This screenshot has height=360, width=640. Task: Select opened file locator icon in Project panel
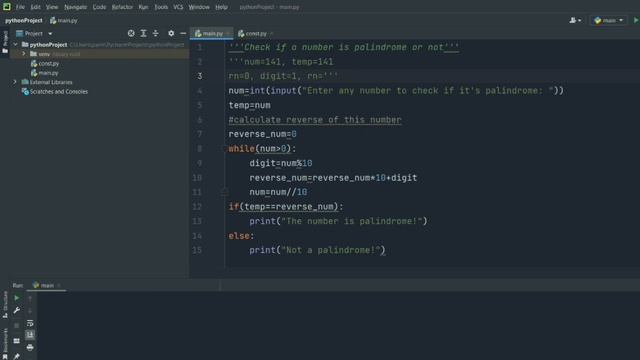click(131, 33)
